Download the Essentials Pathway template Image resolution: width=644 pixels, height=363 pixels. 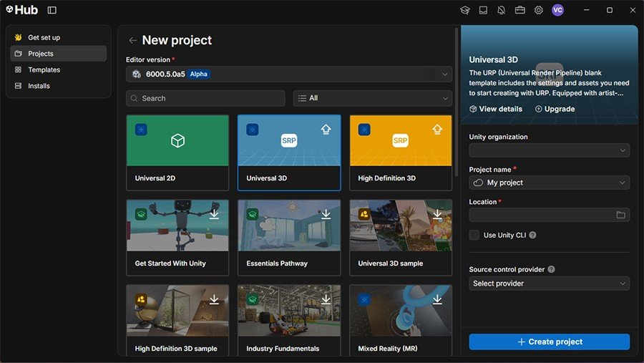click(x=326, y=214)
